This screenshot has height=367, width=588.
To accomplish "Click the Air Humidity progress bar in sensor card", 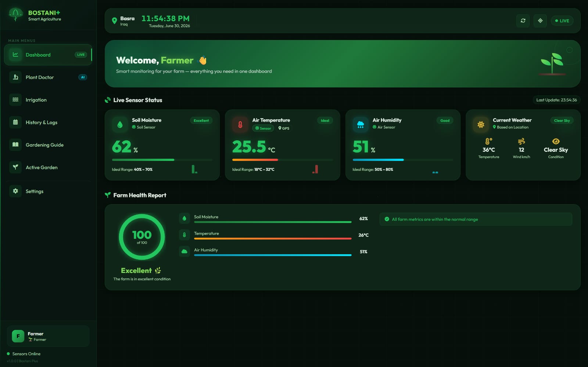I will coord(403,160).
